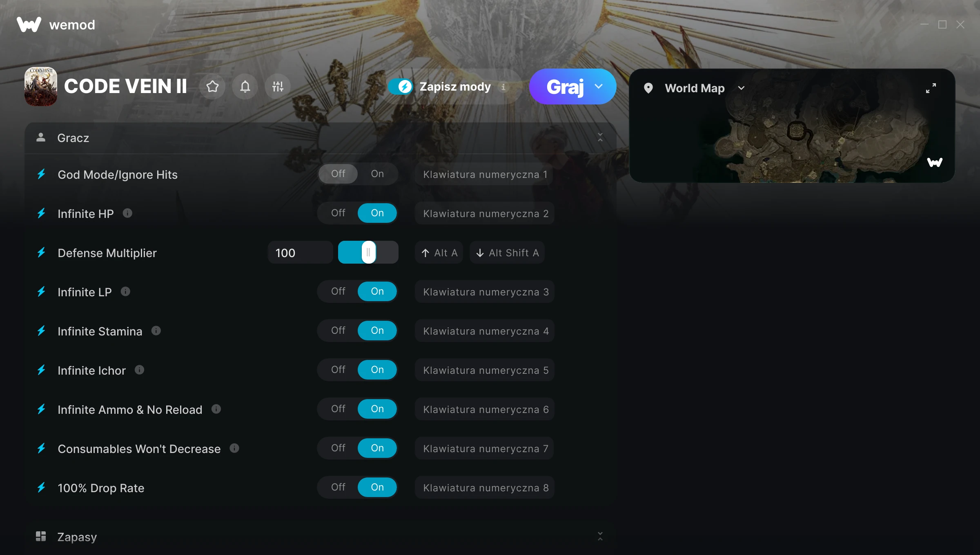Turn off 100% Drop Rate
980x555 pixels.
[338, 487]
